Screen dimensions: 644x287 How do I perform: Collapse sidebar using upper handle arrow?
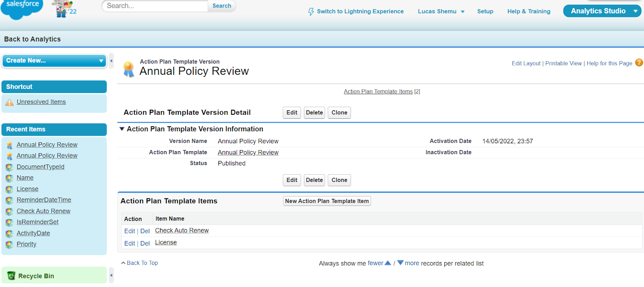pyautogui.click(x=111, y=61)
